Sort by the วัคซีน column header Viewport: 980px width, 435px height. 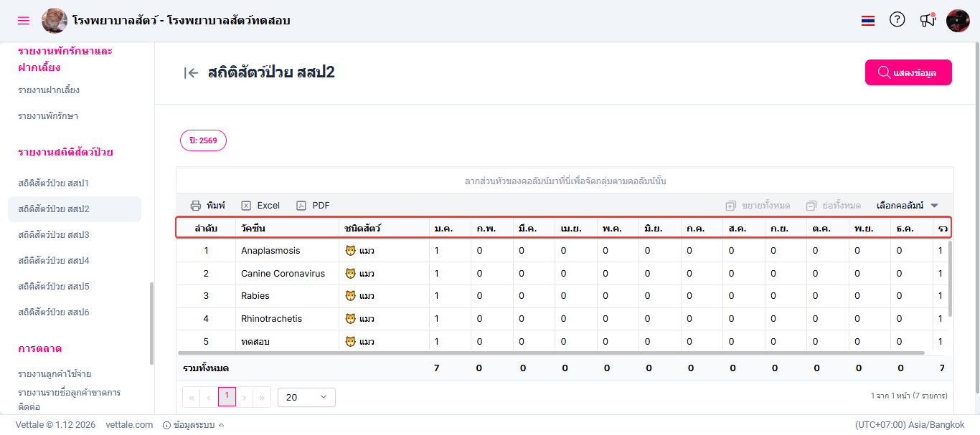coord(254,229)
